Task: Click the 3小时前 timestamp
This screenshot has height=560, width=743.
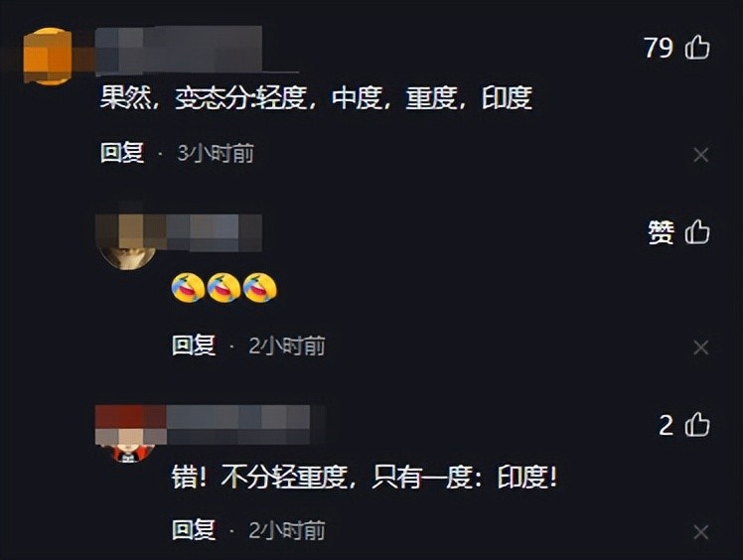Action: (216, 154)
